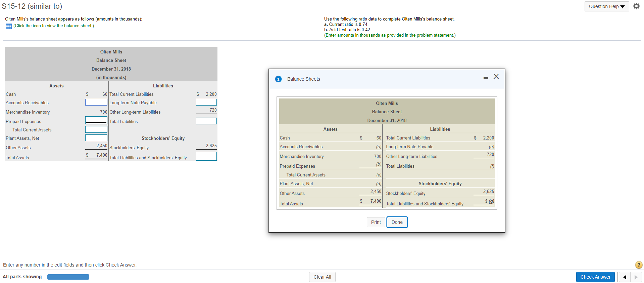Click Done in the dialog

point(397,222)
